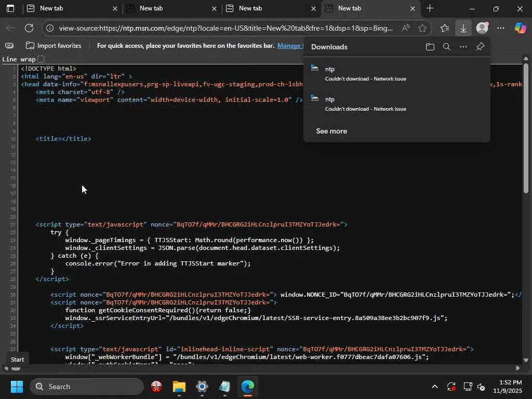The height and width of the screenshot is (399, 532).
Task: Click the muted volume tray icon
Action: click(x=481, y=387)
